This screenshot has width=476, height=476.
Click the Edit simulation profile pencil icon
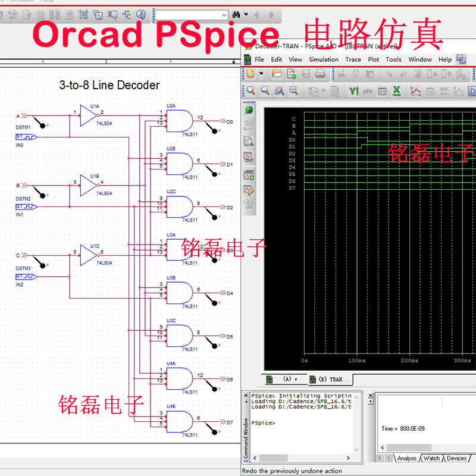tap(249, 190)
